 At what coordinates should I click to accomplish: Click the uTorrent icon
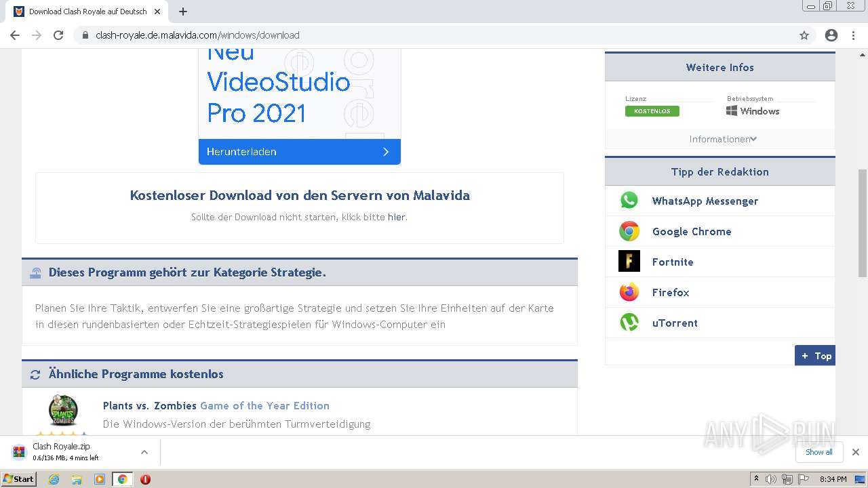point(629,323)
